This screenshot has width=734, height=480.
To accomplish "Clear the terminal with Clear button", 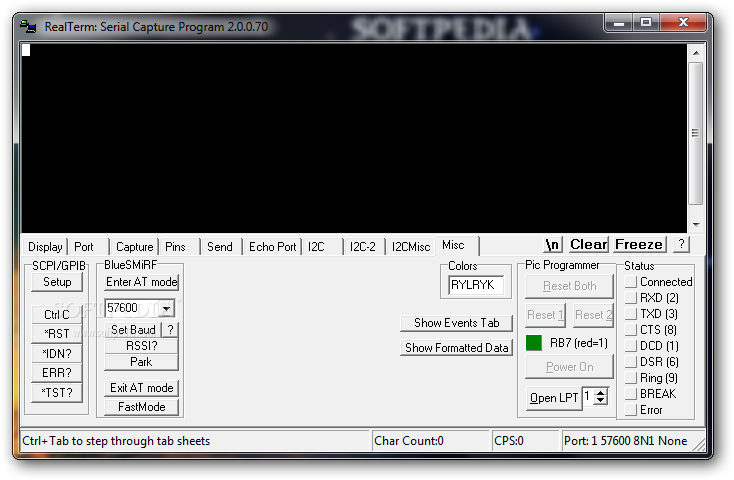I will coord(588,244).
